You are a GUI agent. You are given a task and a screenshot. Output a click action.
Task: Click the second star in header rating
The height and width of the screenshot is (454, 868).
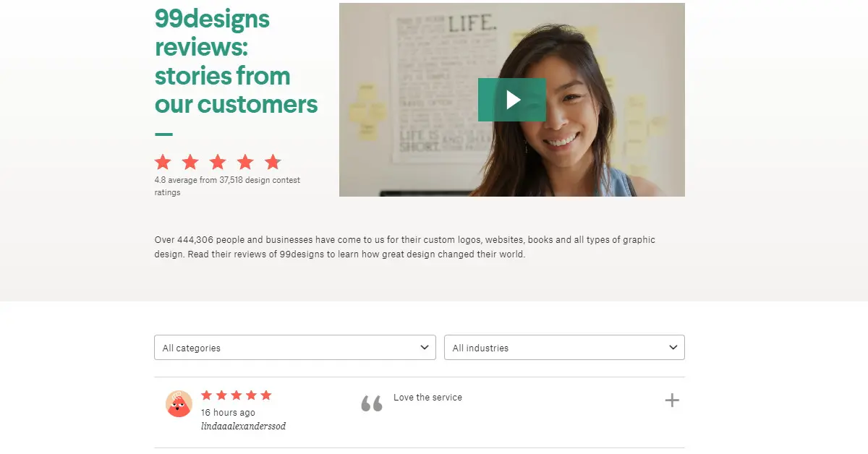tap(190, 162)
